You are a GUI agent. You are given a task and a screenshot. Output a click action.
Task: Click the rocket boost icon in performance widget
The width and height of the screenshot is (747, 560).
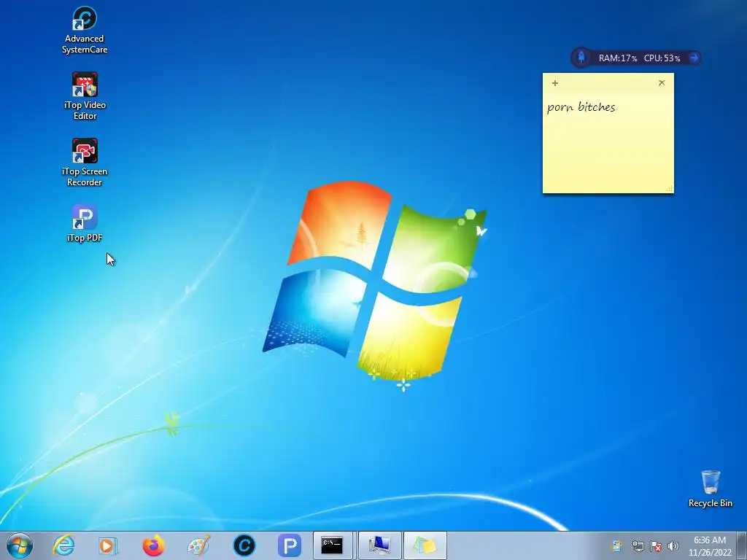pyautogui.click(x=581, y=58)
